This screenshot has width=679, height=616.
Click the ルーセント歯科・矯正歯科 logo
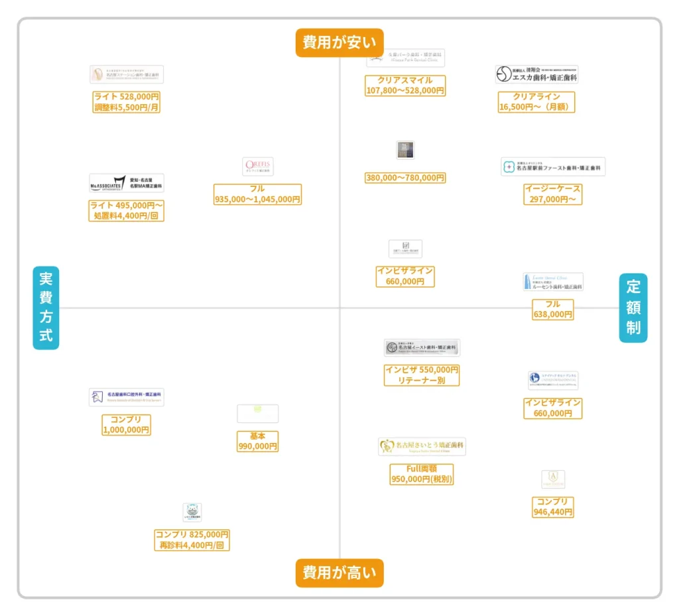553,282
